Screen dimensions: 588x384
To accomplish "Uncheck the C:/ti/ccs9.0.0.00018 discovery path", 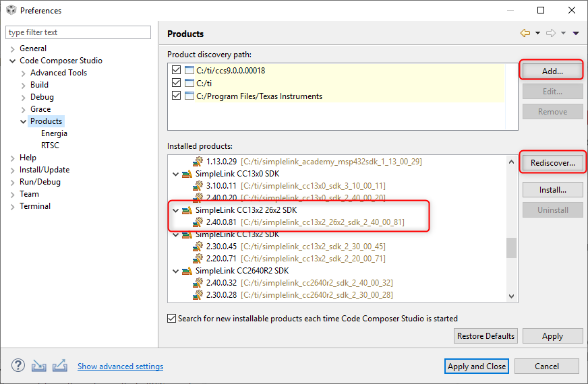I will coord(177,71).
